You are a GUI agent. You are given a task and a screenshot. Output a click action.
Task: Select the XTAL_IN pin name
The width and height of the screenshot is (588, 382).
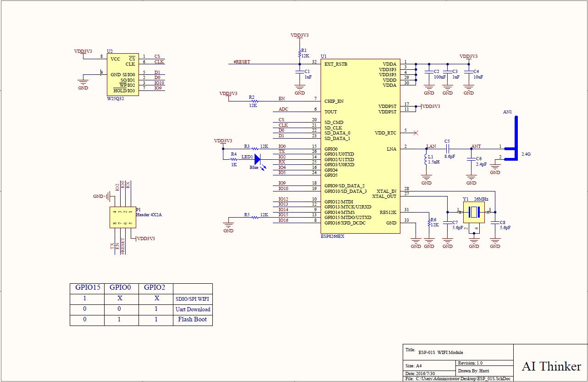387,191
